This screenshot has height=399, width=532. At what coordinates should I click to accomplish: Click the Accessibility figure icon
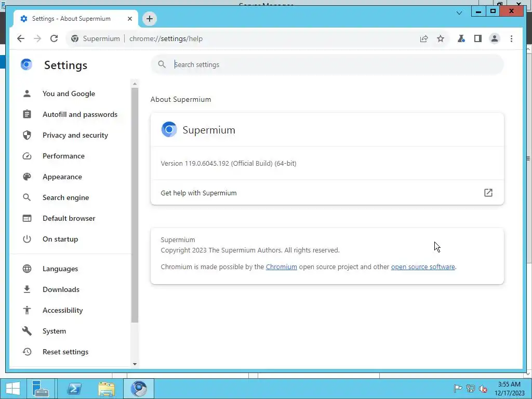coord(27,310)
